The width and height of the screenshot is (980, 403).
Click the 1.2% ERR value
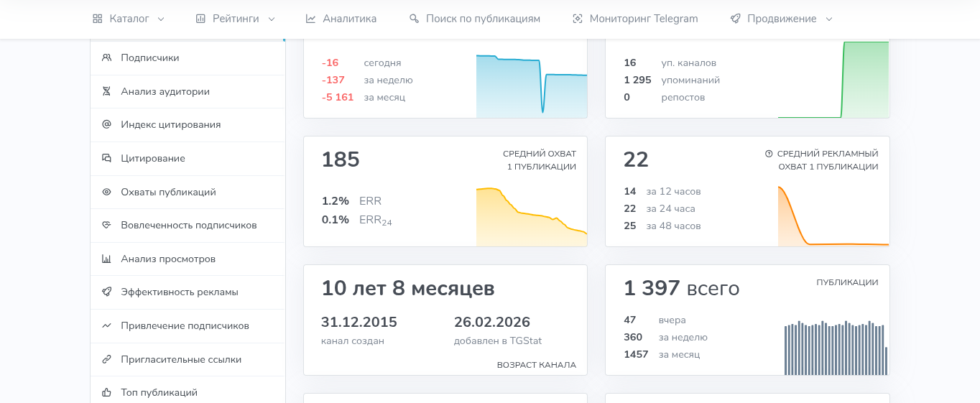[336, 200]
